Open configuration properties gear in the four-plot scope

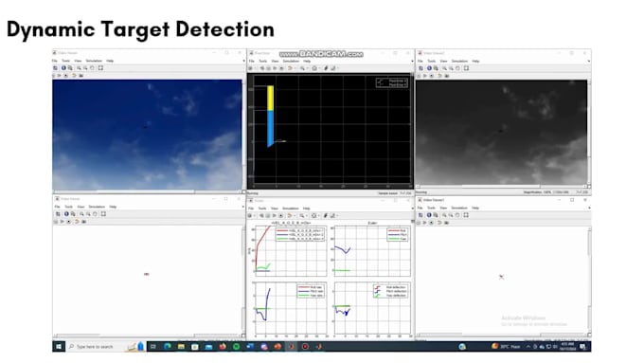(x=250, y=215)
